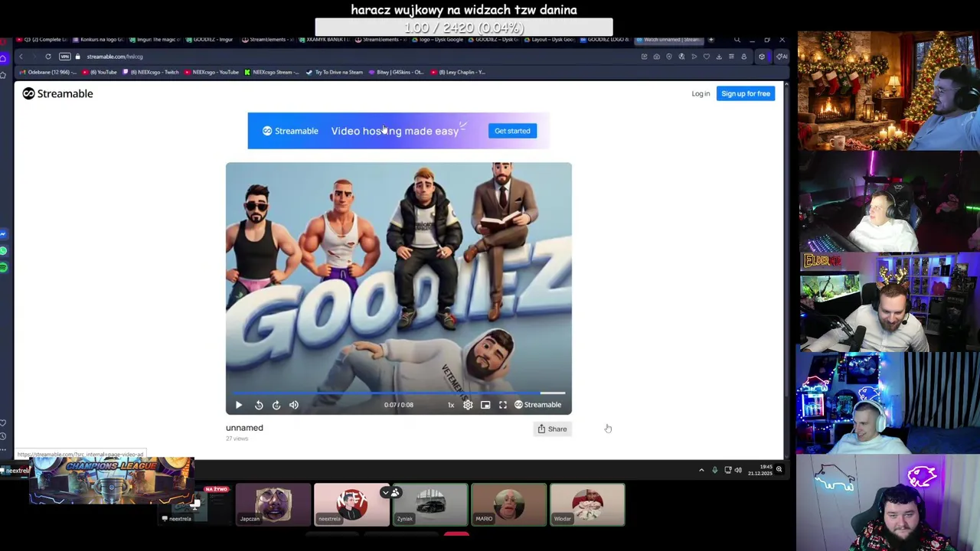Switch the video to fullscreen
Viewport: 980px width, 551px height.
point(503,405)
